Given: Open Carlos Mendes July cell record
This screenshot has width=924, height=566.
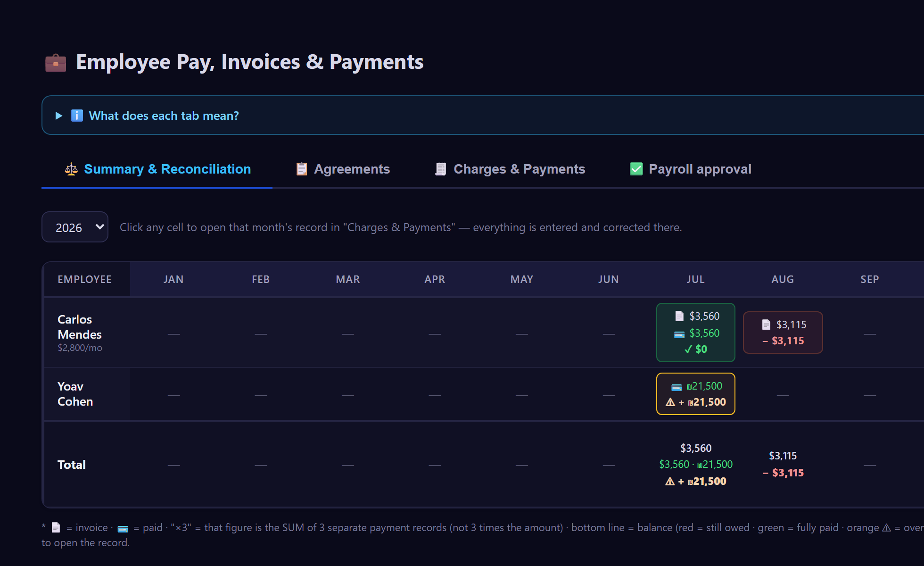Looking at the screenshot, I should [696, 333].
